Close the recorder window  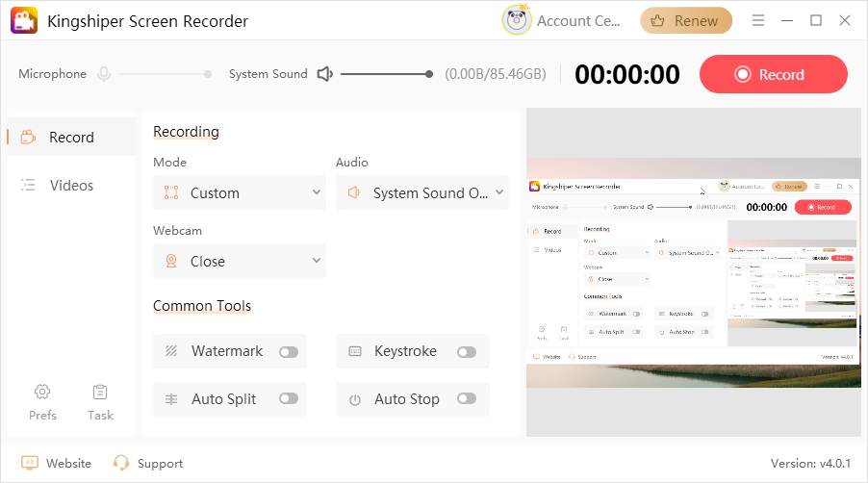[x=845, y=20]
